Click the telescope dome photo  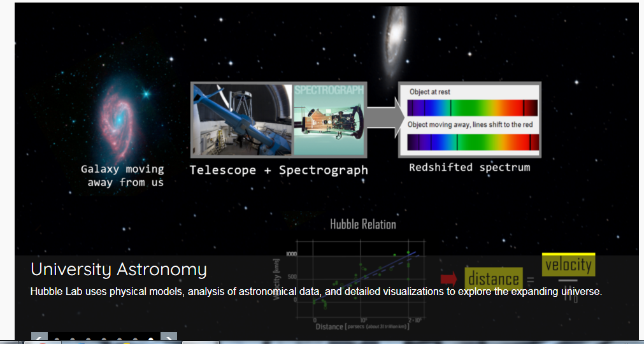click(242, 120)
